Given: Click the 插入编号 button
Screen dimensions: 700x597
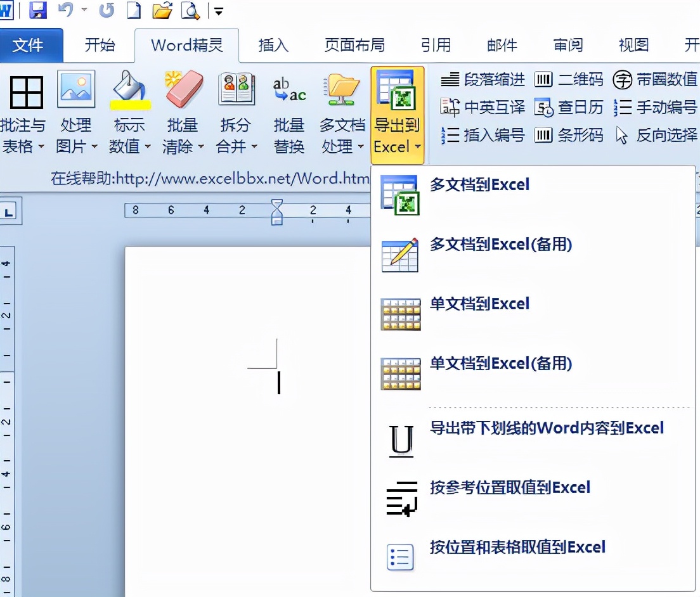Looking at the screenshot, I should [483, 135].
